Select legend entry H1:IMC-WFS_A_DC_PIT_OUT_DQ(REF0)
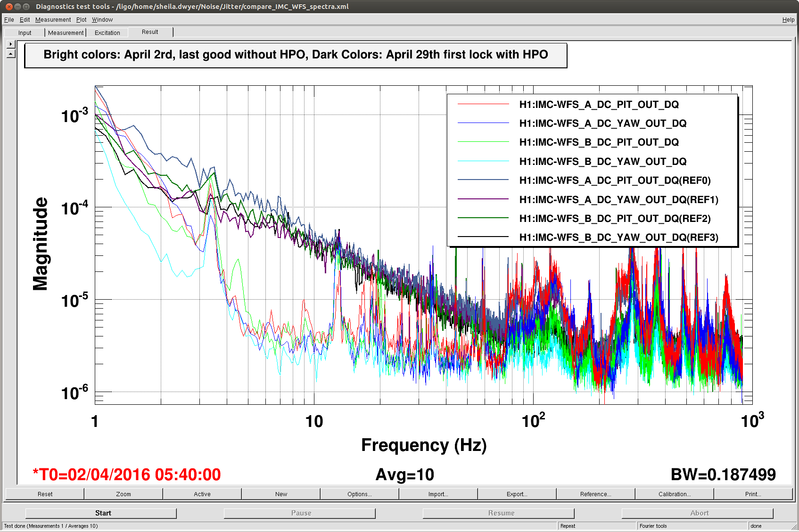This screenshot has width=799, height=532. click(x=615, y=180)
